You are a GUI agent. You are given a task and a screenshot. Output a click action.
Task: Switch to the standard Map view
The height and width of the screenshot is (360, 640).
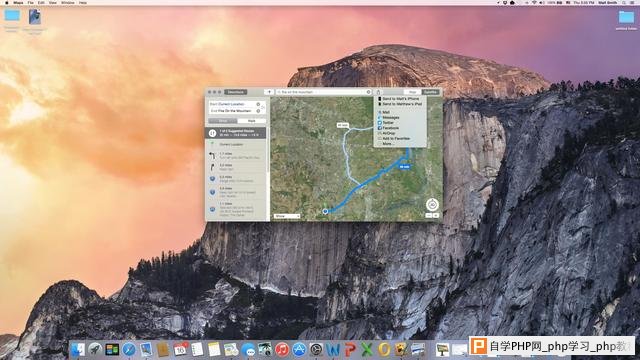(412, 92)
